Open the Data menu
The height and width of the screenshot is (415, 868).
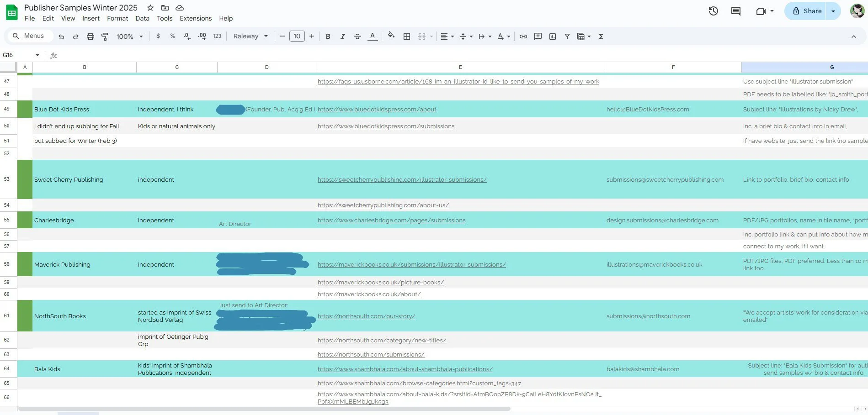click(x=143, y=18)
